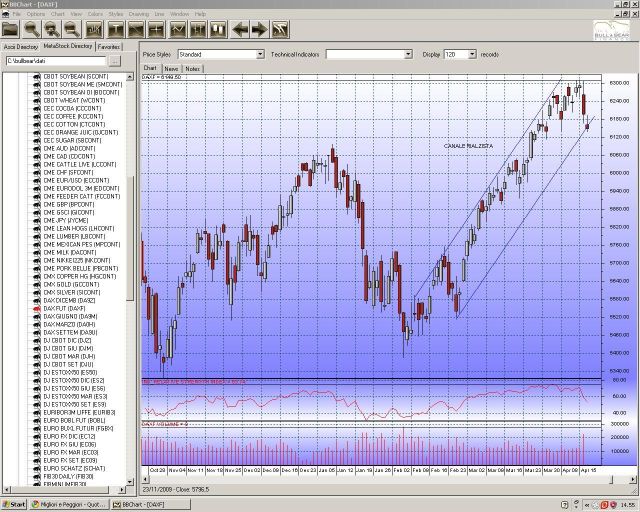Open the Chart menu

[58, 14]
